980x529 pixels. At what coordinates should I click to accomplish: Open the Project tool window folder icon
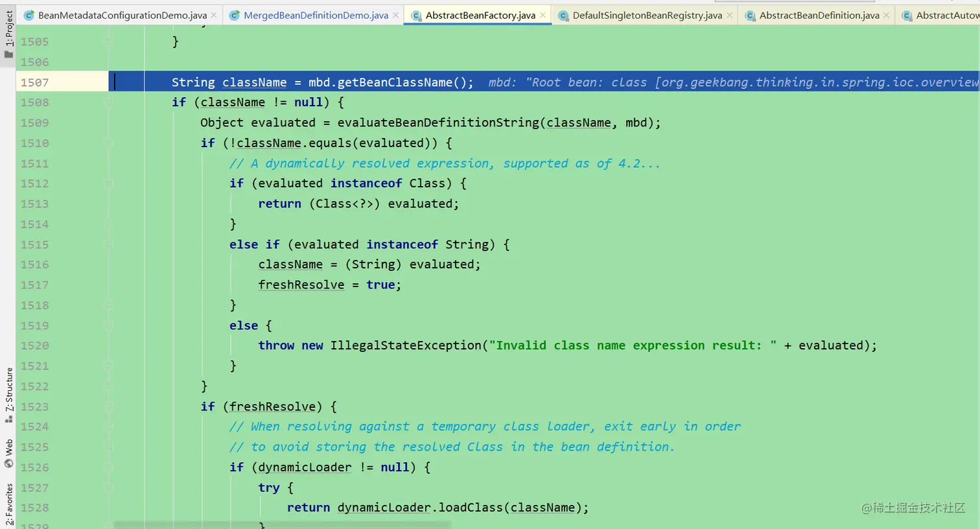[x=8, y=54]
